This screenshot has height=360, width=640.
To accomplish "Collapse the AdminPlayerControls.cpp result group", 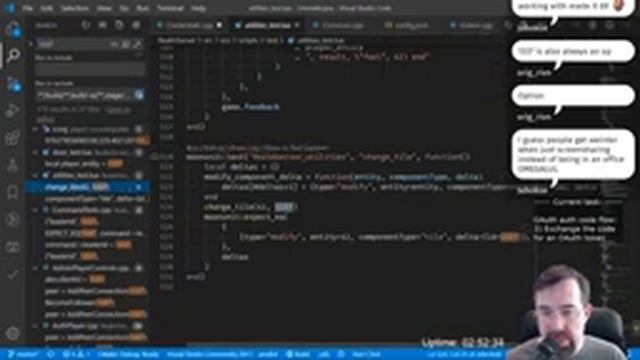I will coord(36,268).
